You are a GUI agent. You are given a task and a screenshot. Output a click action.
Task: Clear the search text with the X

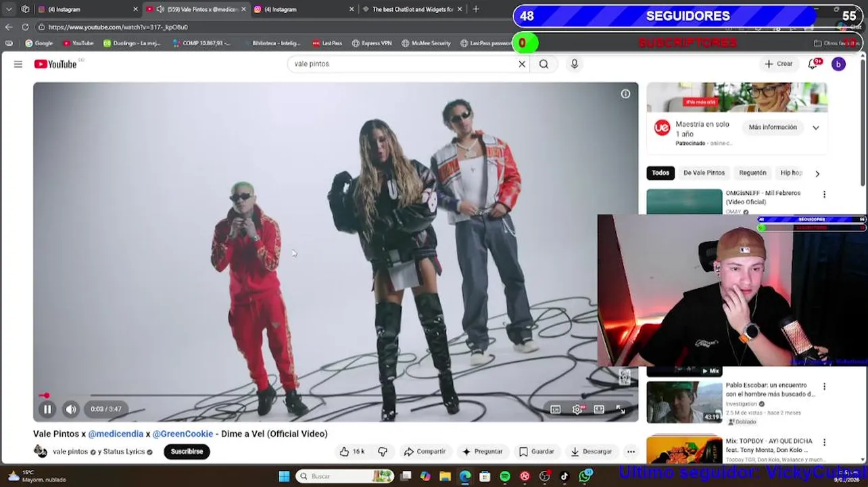click(x=522, y=64)
